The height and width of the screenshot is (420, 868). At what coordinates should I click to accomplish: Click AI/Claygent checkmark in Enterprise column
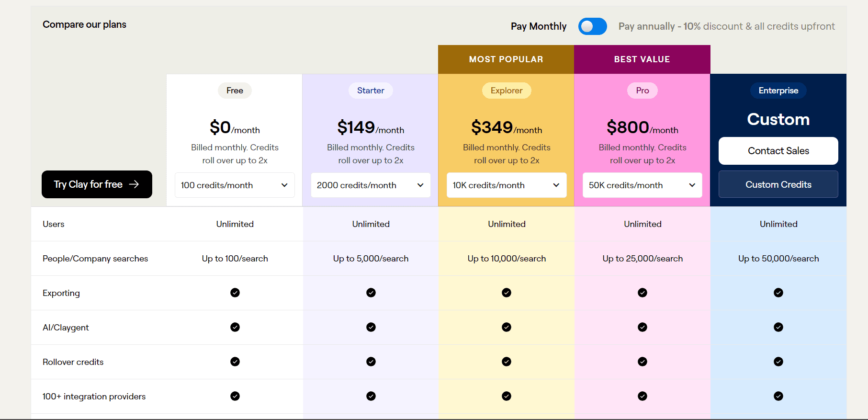tap(778, 327)
